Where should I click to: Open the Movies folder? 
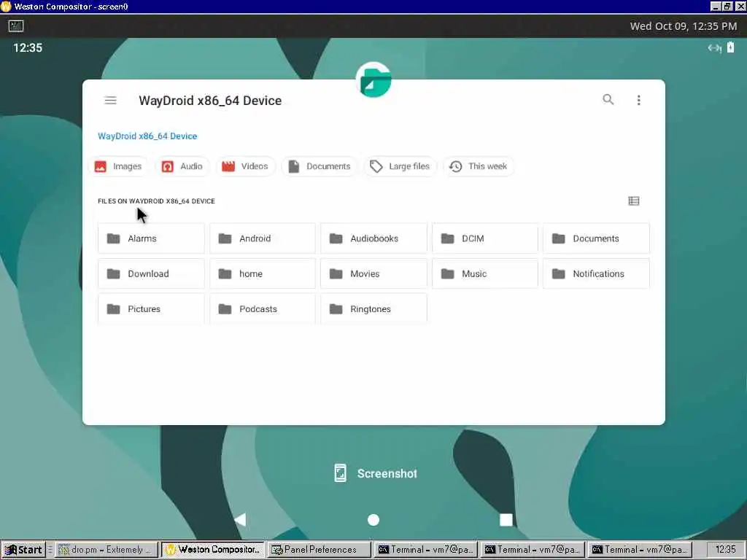[374, 274]
